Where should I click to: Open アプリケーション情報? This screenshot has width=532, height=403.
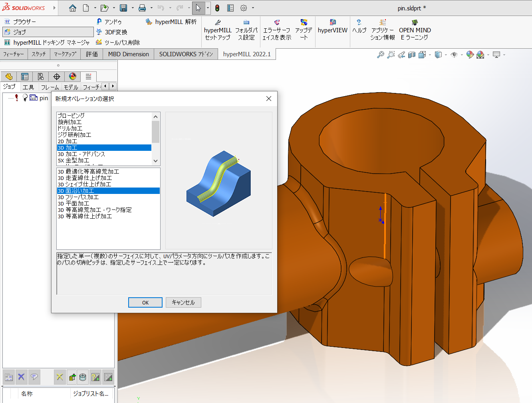[x=383, y=31]
